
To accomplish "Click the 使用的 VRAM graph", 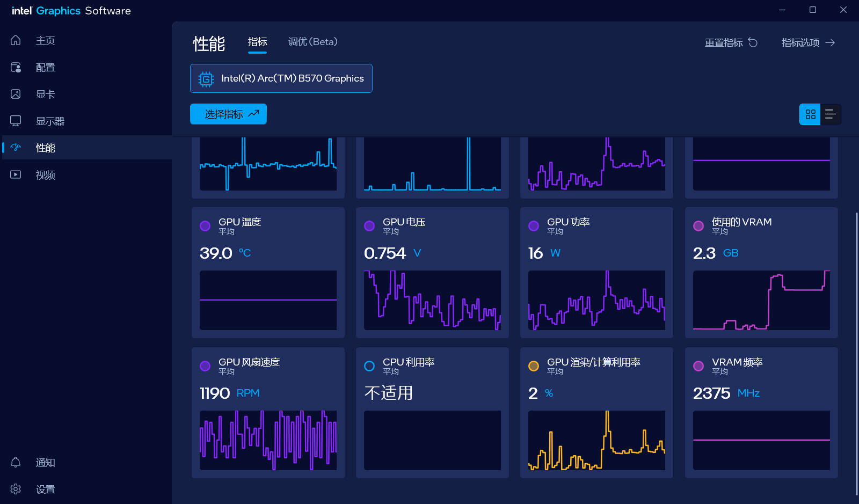I will 761,300.
